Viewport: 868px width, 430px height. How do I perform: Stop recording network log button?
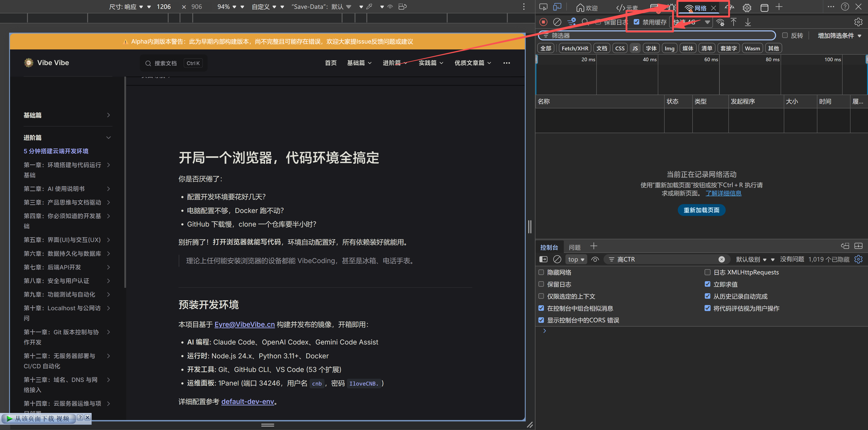[x=543, y=22]
